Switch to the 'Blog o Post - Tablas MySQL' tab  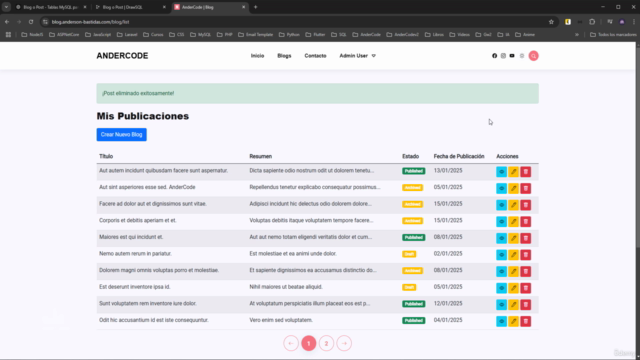51,7
